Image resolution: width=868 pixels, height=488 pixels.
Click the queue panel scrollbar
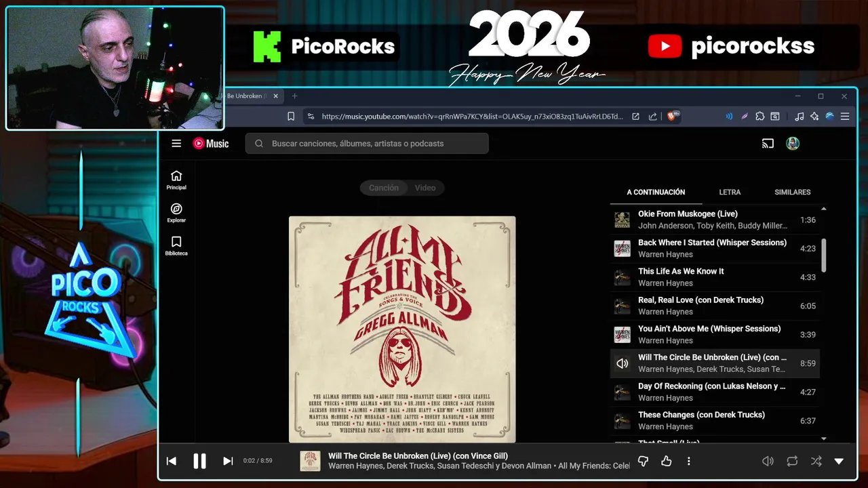(x=824, y=256)
